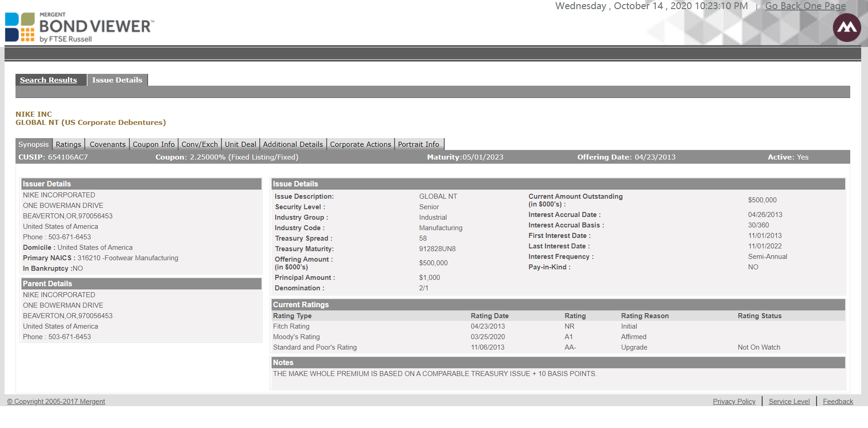Click the Domicile United States of America line
Image resolution: width=868 pixels, height=428 pixels.
point(78,248)
